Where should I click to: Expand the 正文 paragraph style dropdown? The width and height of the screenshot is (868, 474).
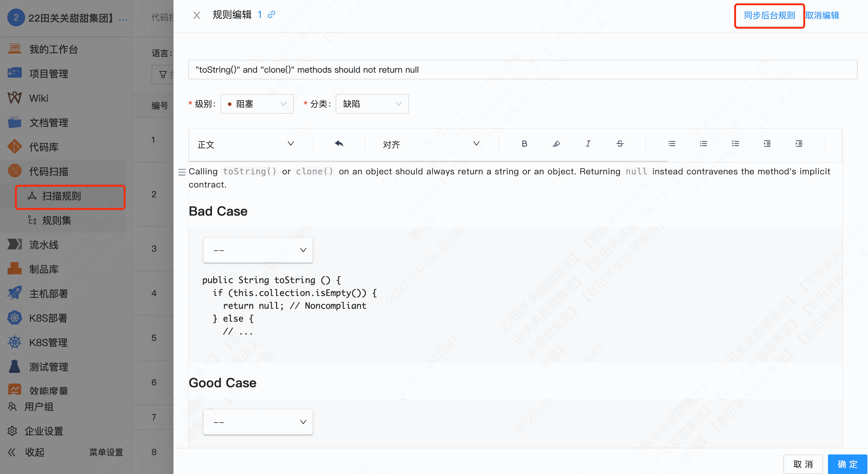(246, 144)
